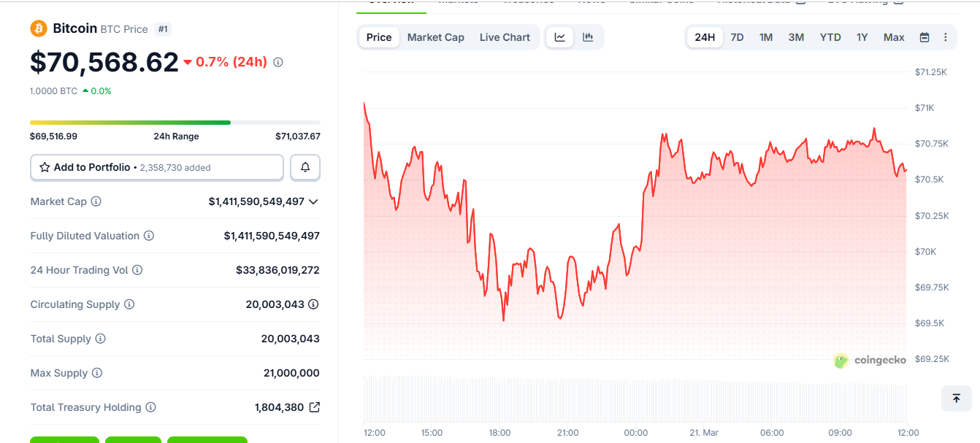Image resolution: width=980 pixels, height=443 pixels.
Task: Click the star in Add to Portfolio
Action: (x=44, y=167)
